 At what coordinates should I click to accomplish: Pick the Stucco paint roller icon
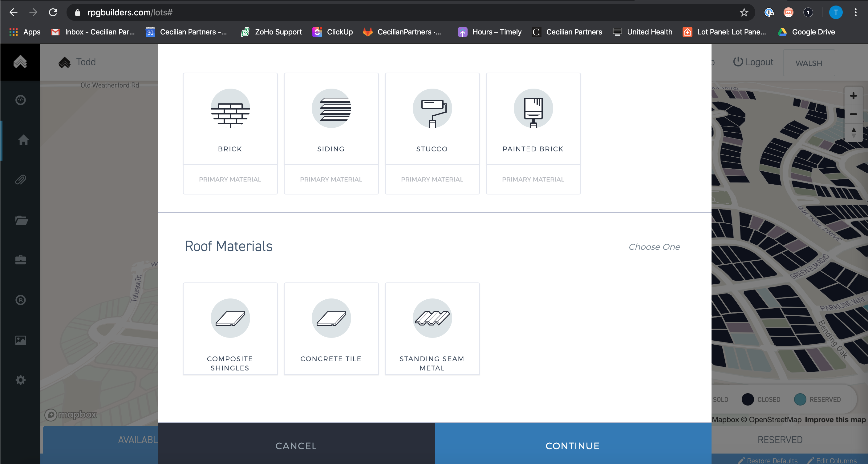[x=432, y=108]
